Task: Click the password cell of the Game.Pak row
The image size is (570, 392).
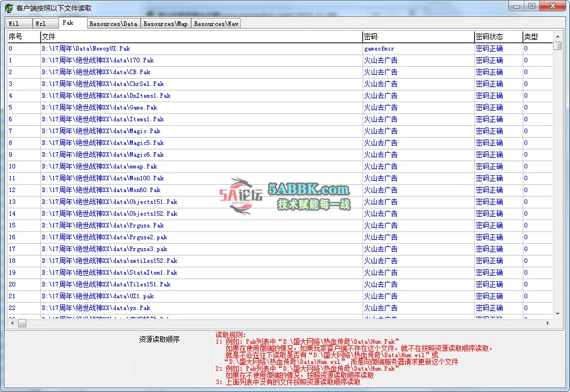Action: pyautogui.click(x=381, y=107)
